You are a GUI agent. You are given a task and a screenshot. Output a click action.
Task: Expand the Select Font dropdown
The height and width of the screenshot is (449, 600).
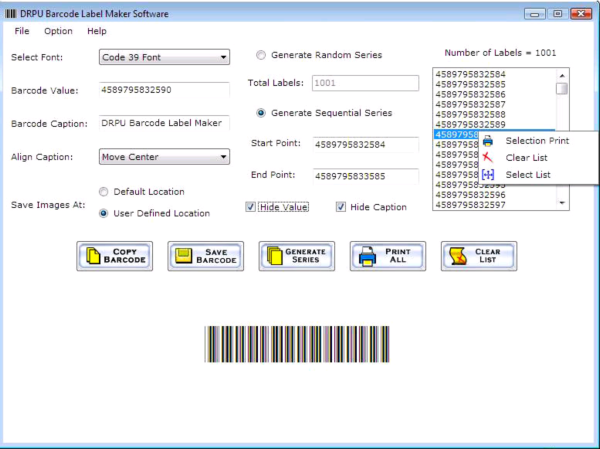223,57
